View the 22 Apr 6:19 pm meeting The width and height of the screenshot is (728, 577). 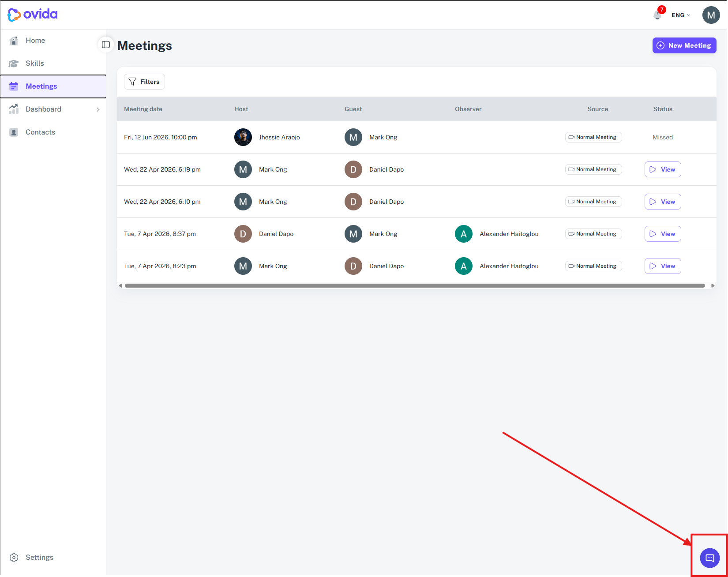662,169
